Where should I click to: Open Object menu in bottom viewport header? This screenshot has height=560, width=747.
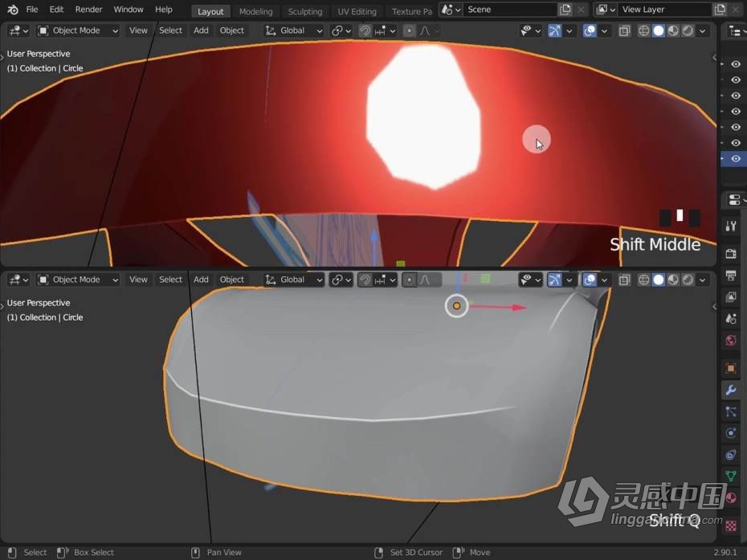pyautogui.click(x=232, y=280)
